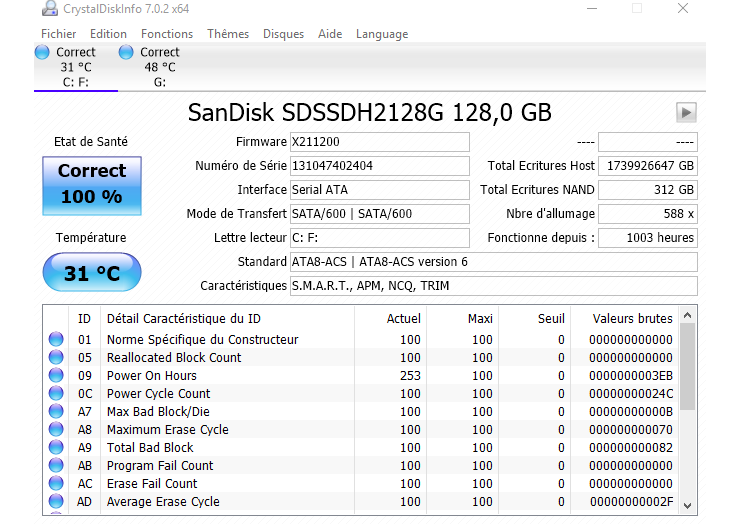Image resolution: width=740 pixels, height=524 pixels.
Task: Click the next disk arrow button
Action: point(686,112)
